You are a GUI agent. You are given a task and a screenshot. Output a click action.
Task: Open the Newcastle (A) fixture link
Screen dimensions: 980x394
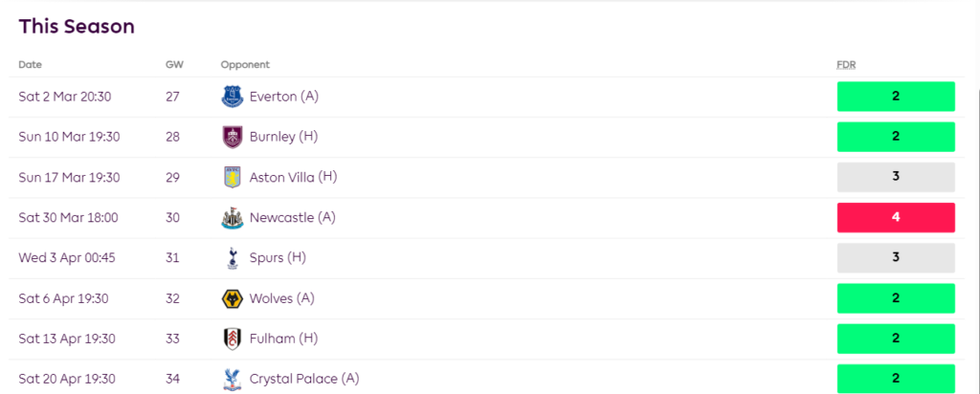tap(291, 218)
